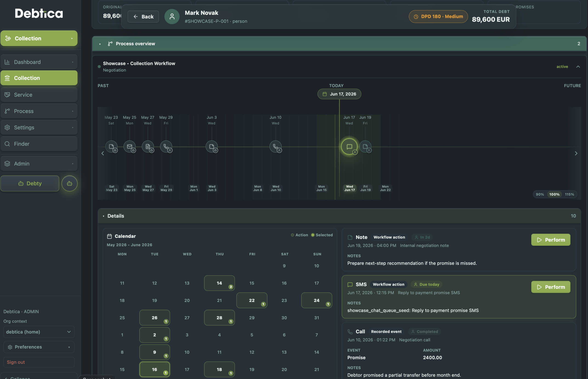Expand the Admin submenu arrow
588x379 pixels.
tap(73, 164)
